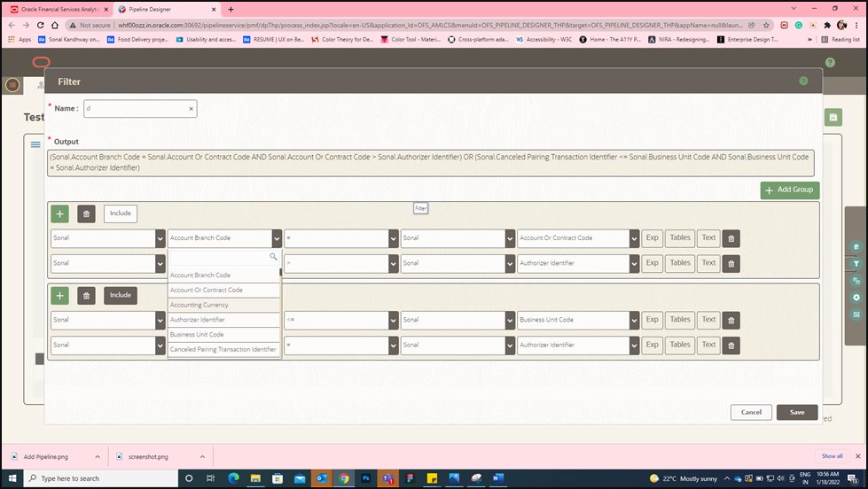Add condition row in first filter group
The height and width of the screenshot is (489, 868).
(59, 213)
